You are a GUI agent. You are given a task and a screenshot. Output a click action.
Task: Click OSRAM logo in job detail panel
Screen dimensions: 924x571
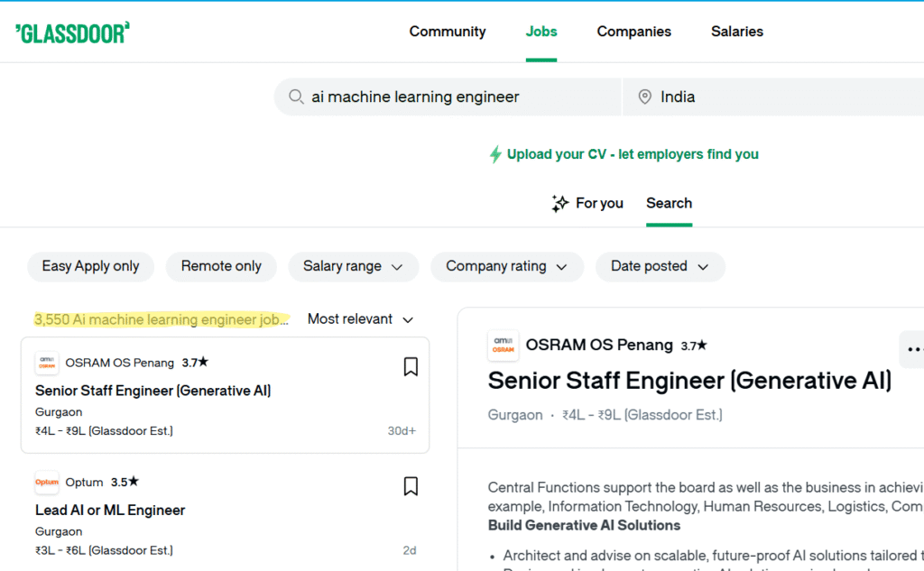pos(504,345)
